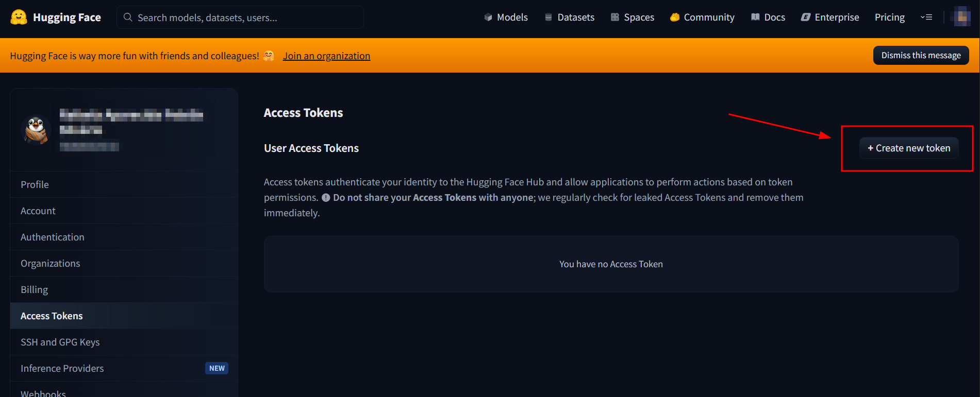Click the search magnifier icon
The height and width of the screenshot is (397, 980).
tap(128, 18)
